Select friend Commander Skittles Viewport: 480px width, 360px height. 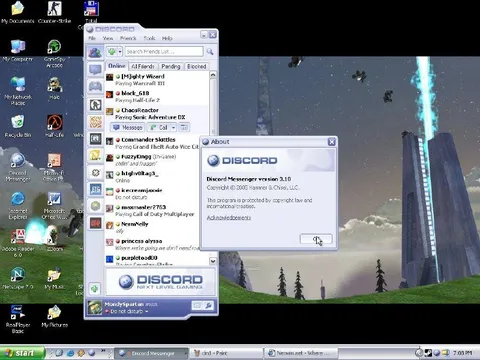(x=153, y=143)
